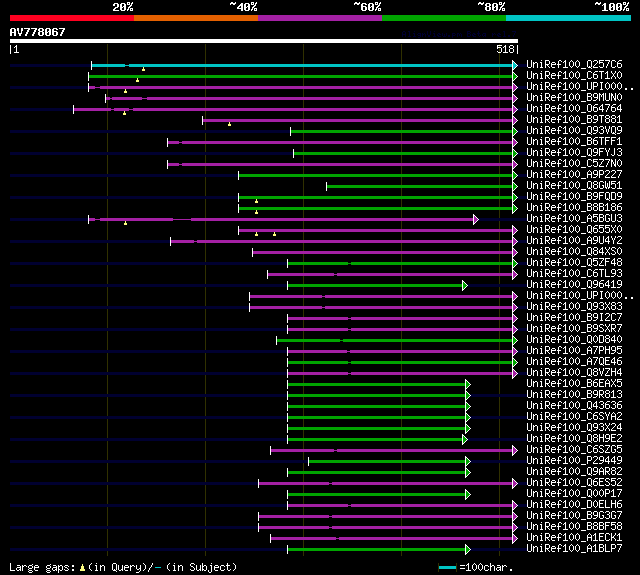Click the white AV778067 query sequence bar
The image size is (640, 575).
(x=264, y=41)
